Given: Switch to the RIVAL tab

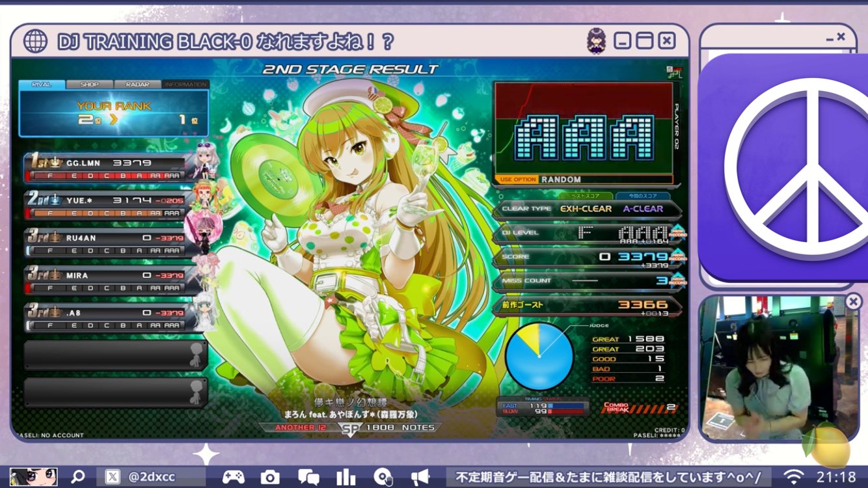Looking at the screenshot, I should tap(42, 85).
